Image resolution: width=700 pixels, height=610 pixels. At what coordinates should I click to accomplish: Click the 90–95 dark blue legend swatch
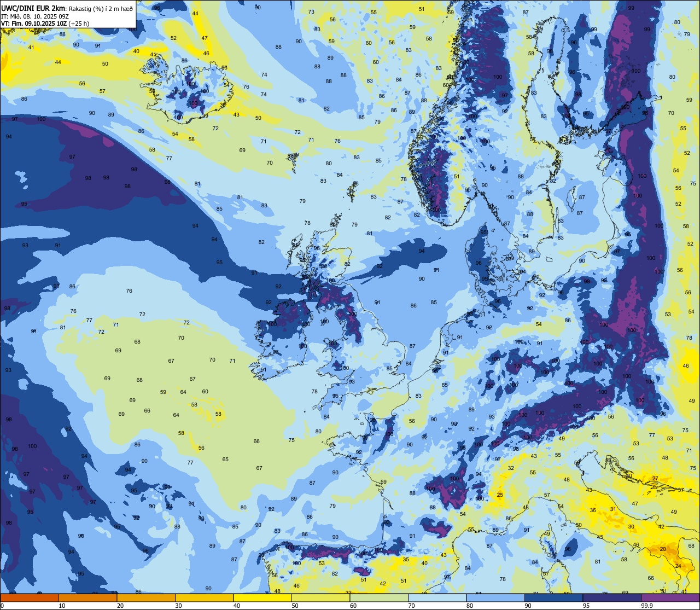pyautogui.click(x=553, y=597)
